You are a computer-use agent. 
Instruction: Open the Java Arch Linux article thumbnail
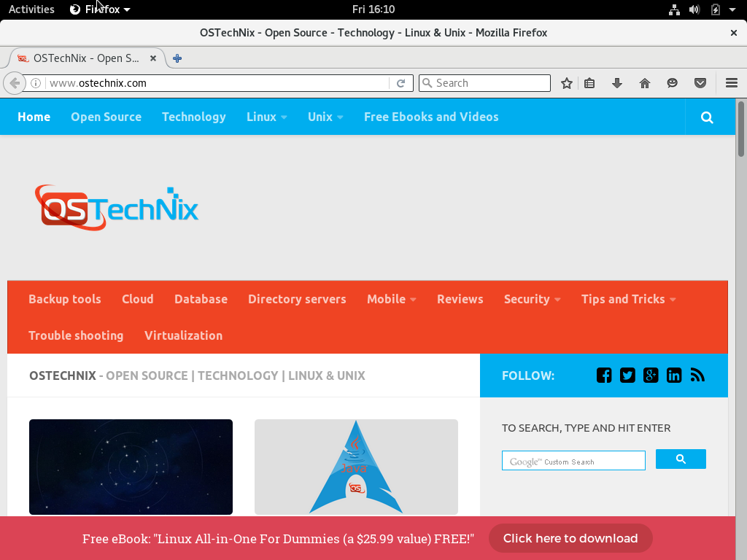click(x=356, y=467)
